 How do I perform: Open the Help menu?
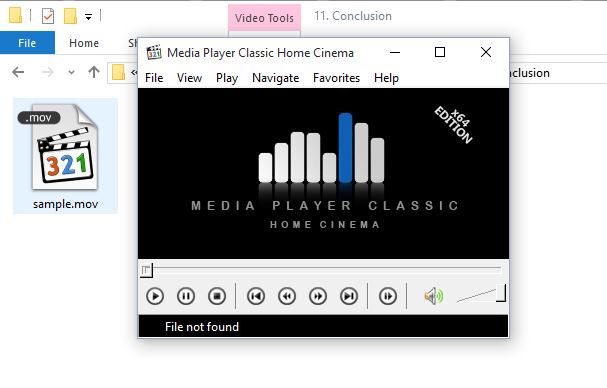386,78
